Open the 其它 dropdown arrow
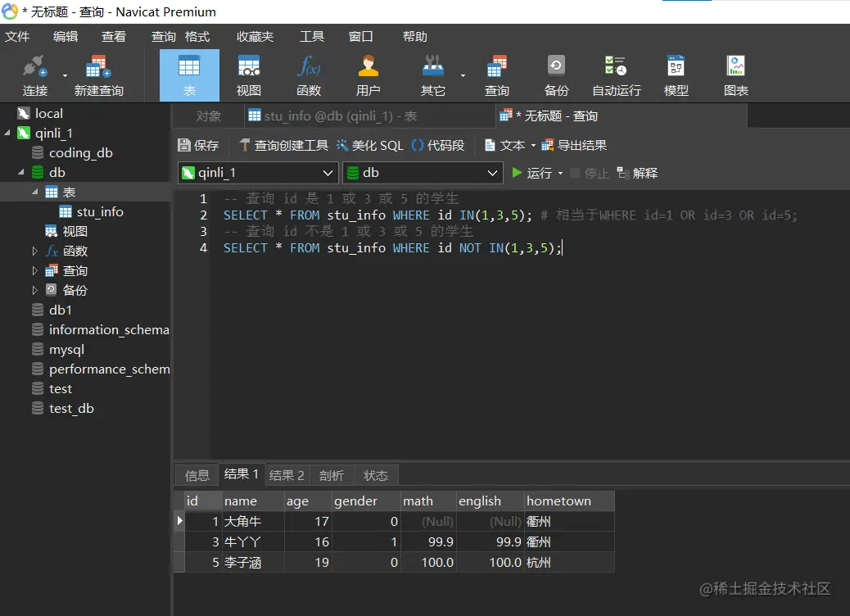The height and width of the screenshot is (616, 850). [463, 76]
